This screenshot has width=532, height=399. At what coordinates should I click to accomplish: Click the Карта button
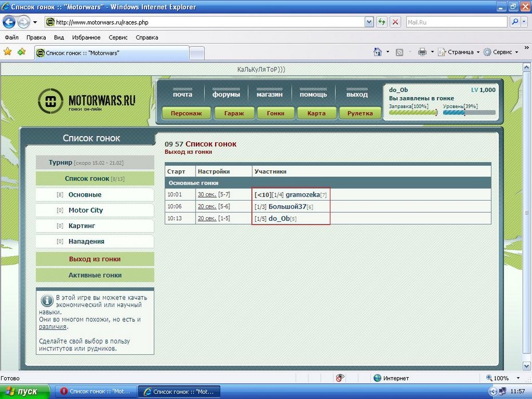click(x=316, y=113)
